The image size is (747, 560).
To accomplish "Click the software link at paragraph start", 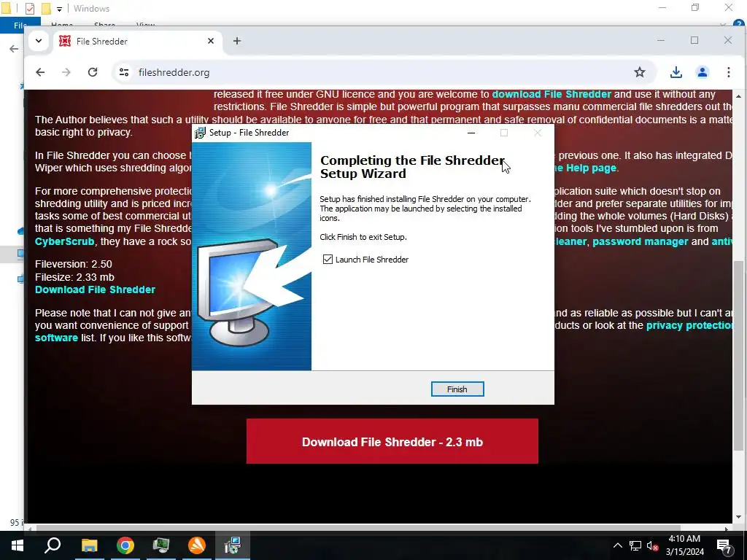I will point(56,338).
